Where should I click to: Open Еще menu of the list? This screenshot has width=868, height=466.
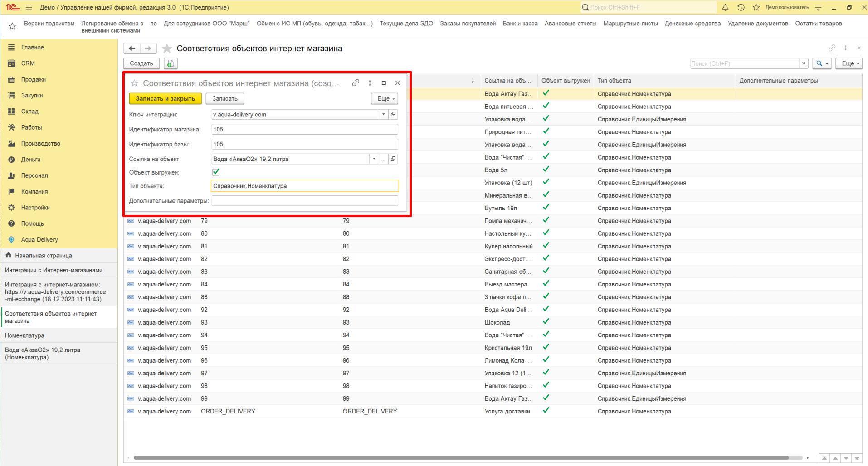pos(849,63)
